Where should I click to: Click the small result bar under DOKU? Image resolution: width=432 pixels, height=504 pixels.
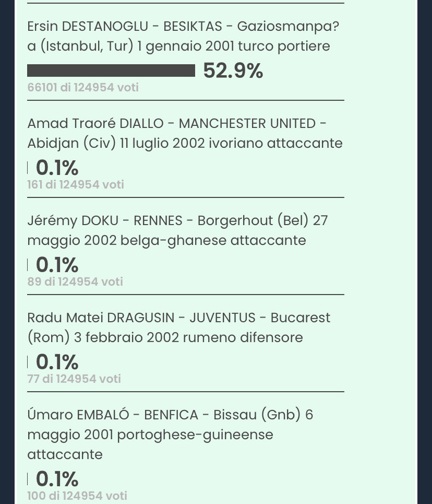[28, 265]
